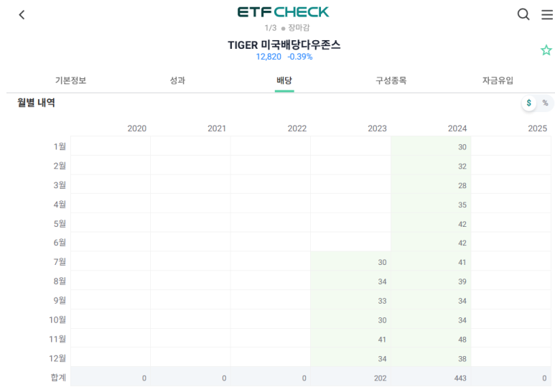
Task: Click the 3월 row label
Action: coord(60,185)
